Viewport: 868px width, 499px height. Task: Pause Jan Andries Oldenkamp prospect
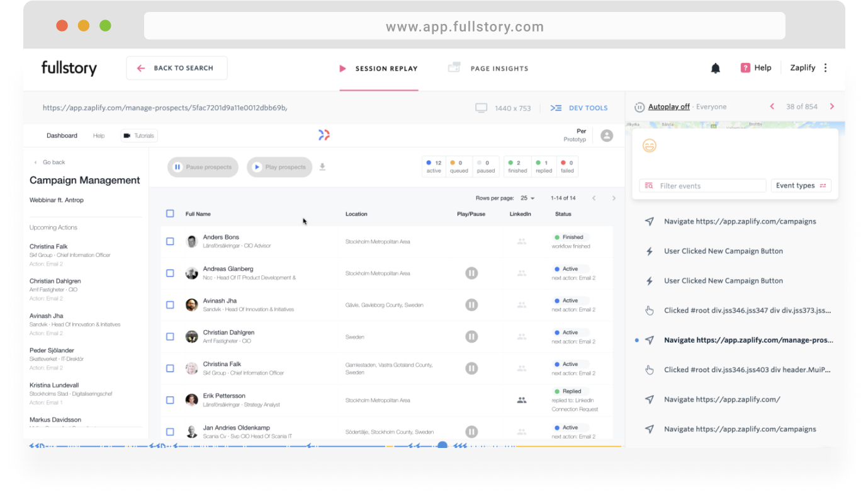coord(471,432)
